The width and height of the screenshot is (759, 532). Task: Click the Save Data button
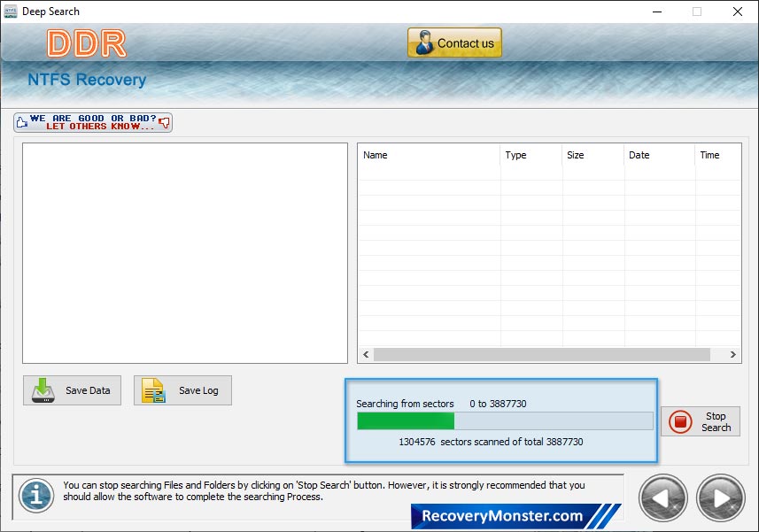click(72, 390)
